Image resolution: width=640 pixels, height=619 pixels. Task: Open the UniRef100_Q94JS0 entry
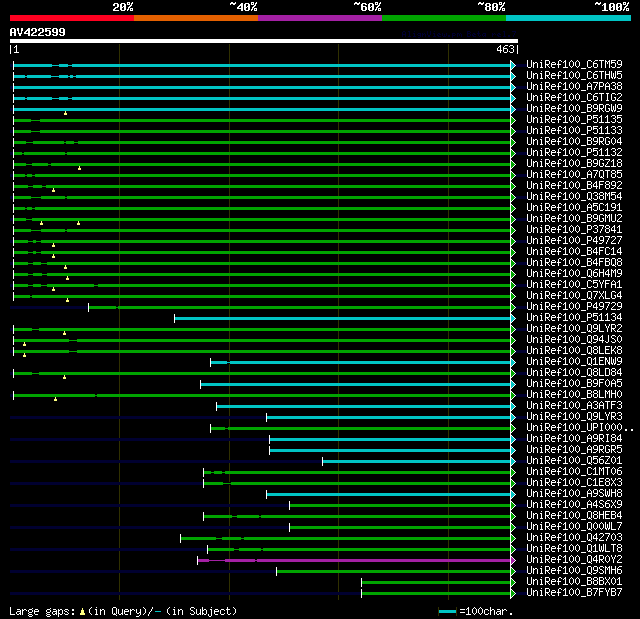click(574, 340)
